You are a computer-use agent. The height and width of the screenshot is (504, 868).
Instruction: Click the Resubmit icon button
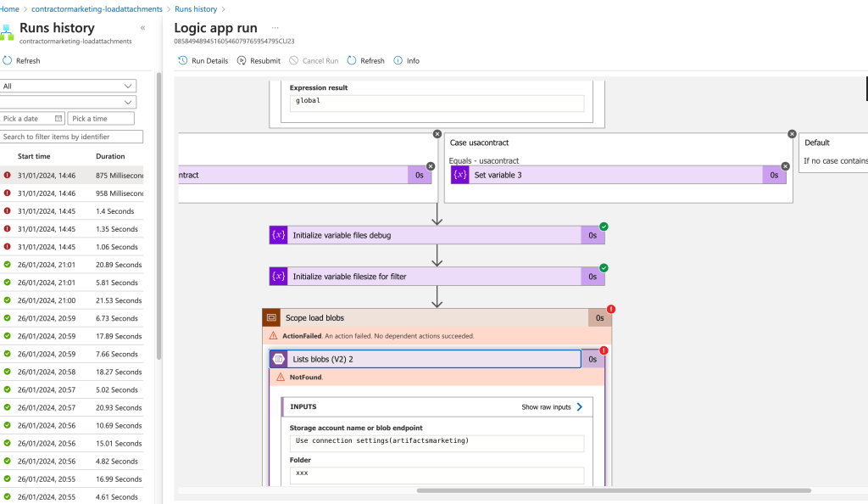click(242, 60)
